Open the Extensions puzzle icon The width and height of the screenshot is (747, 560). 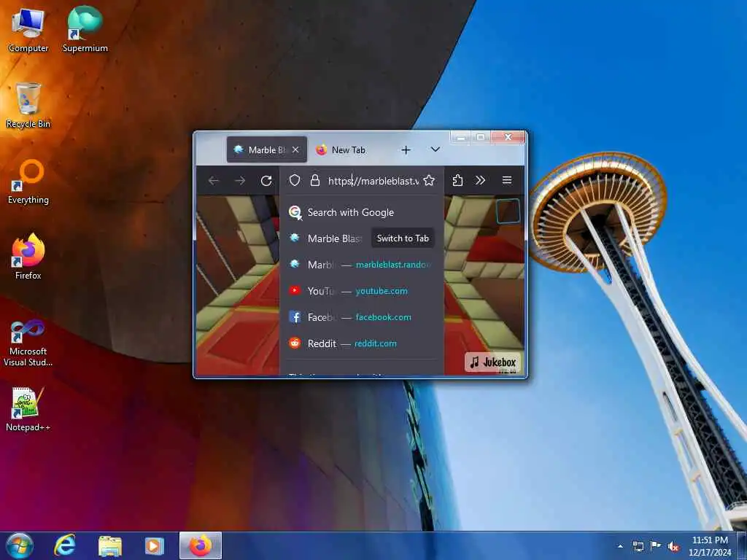(x=457, y=181)
